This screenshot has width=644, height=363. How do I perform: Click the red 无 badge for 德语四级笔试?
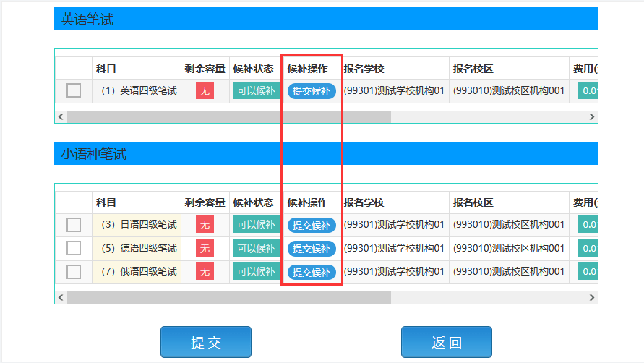pyautogui.click(x=205, y=248)
